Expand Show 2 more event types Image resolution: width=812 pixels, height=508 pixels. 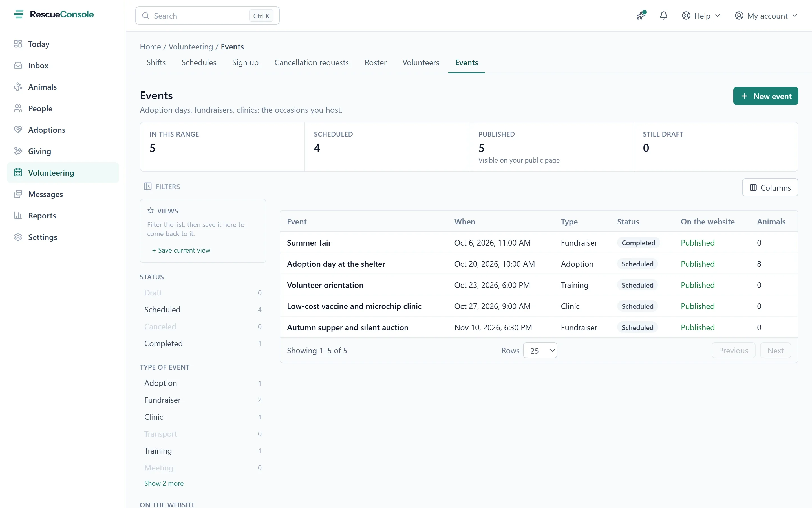tap(164, 483)
